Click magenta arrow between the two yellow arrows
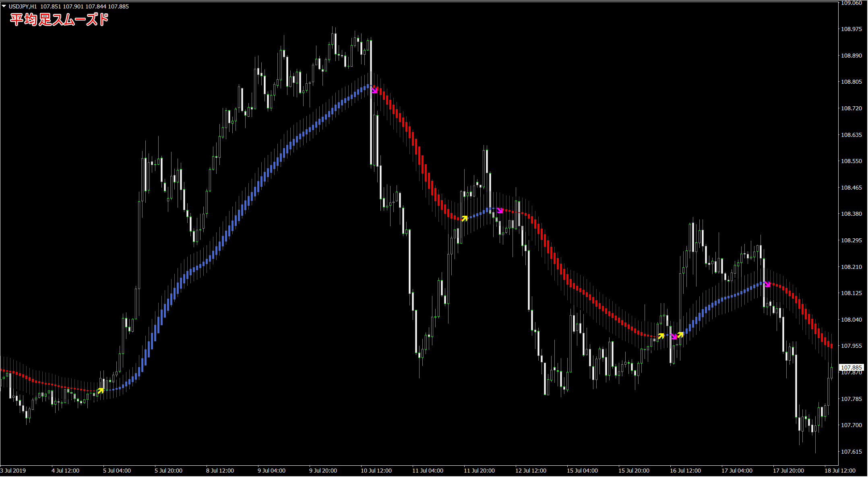The image size is (868, 477). pyautogui.click(x=674, y=337)
